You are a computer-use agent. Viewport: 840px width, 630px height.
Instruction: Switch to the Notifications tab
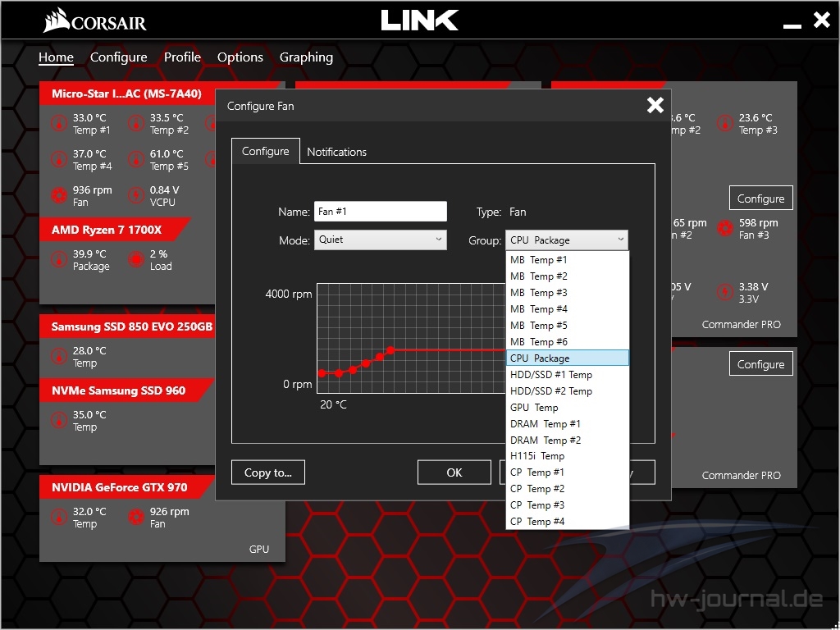coord(336,152)
